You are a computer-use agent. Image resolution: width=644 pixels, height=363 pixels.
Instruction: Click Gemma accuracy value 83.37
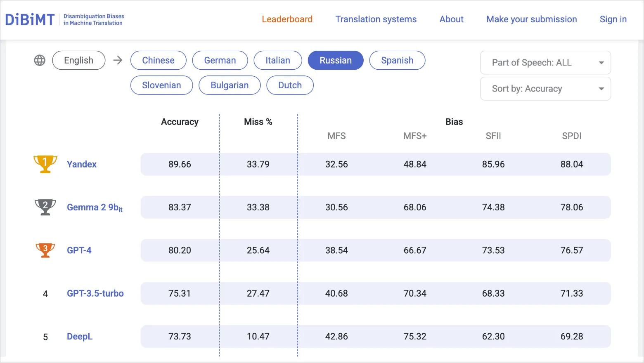[180, 207]
